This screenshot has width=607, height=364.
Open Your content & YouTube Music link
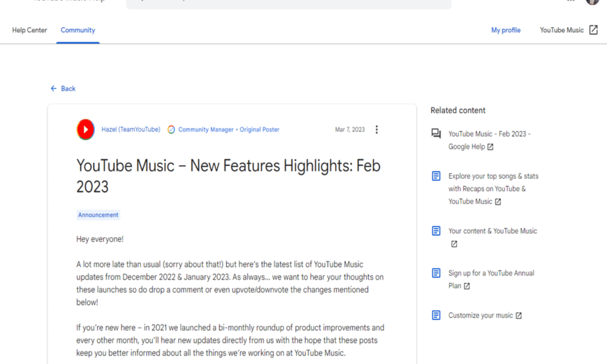492,231
